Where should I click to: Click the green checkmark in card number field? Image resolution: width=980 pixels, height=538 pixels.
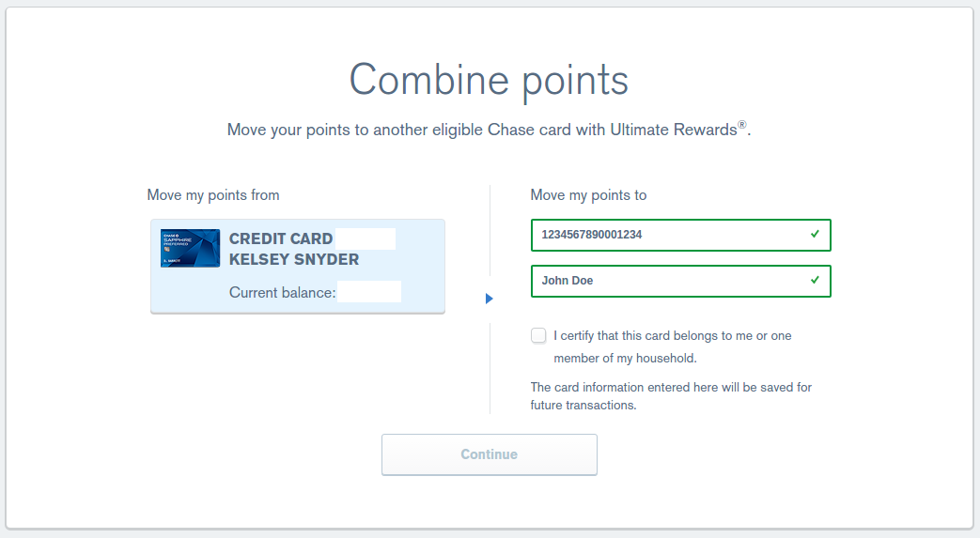click(815, 234)
